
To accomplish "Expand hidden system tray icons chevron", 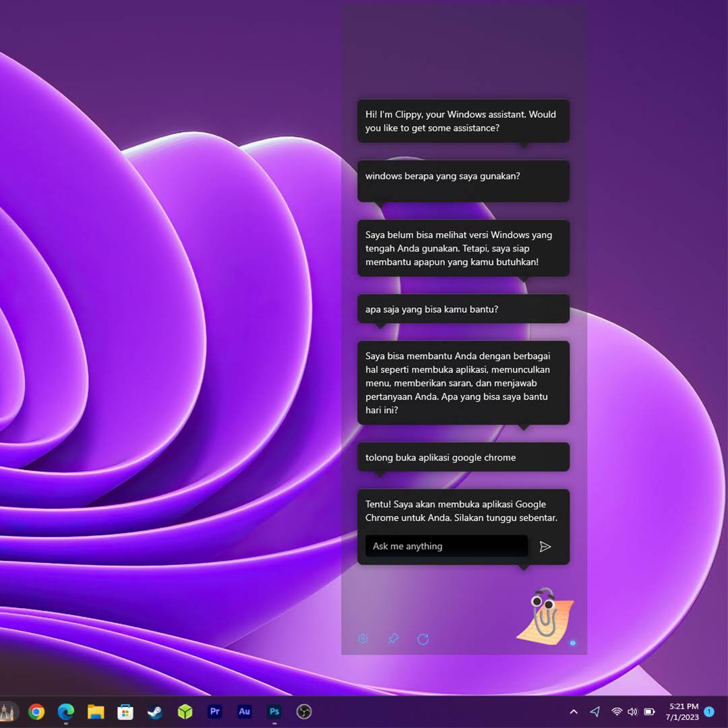I will [574, 712].
